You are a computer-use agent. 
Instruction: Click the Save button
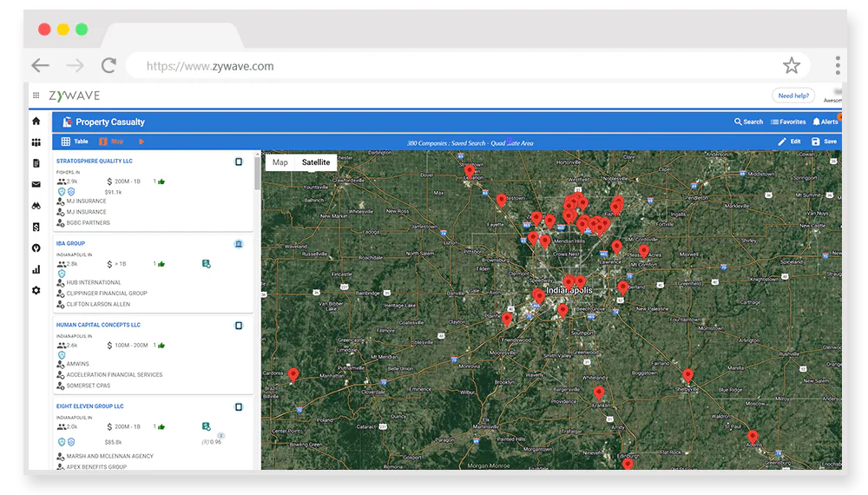pos(825,142)
